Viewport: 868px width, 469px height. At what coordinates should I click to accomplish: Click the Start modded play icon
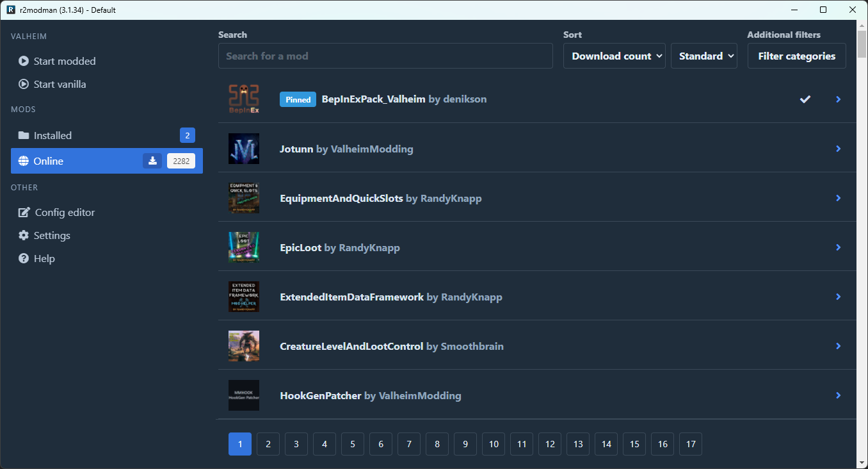tap(24, 62)
